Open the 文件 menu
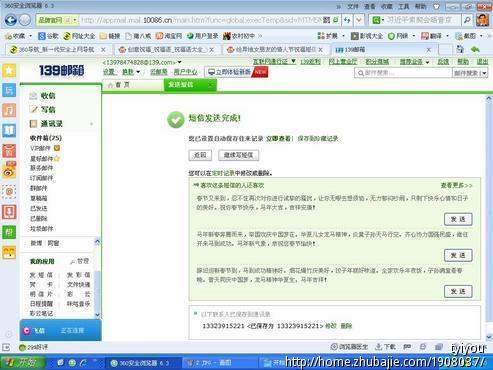The width and height of the screenshot is (493, 370). (353, 6)
